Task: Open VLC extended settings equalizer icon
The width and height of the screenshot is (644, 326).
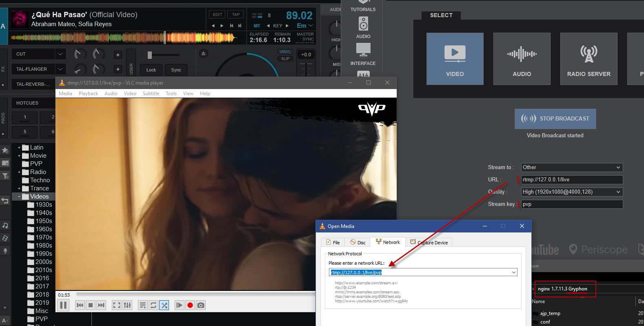Action: coord(127,305)
